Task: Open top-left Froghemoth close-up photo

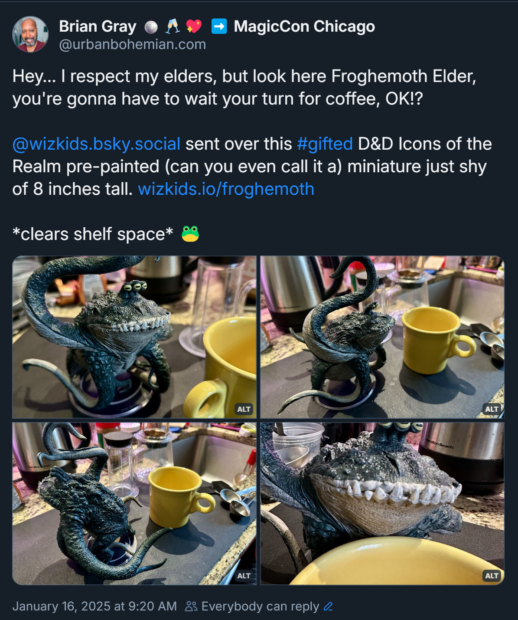Action: pyautogui.click(x=134, y=337)
